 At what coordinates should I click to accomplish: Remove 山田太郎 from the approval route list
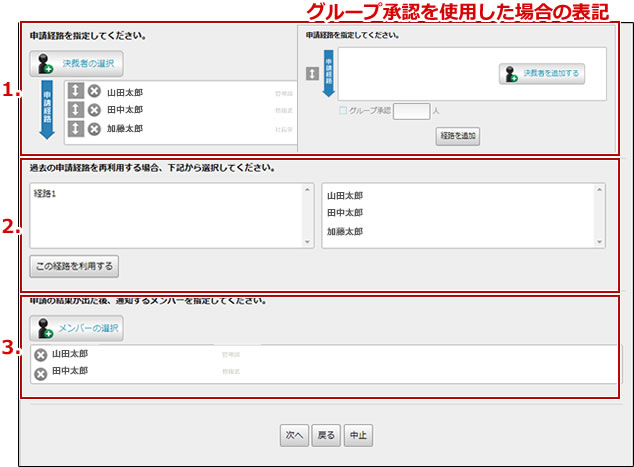[x=94, y=92]
